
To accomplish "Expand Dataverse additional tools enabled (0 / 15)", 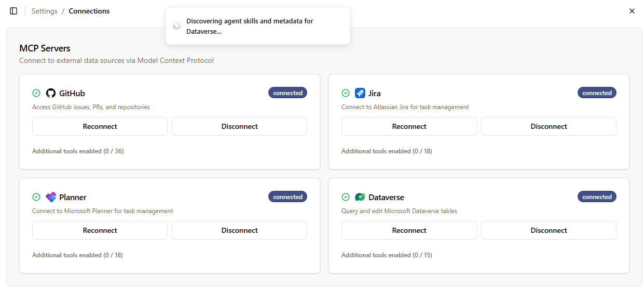I will click(387, 255).
